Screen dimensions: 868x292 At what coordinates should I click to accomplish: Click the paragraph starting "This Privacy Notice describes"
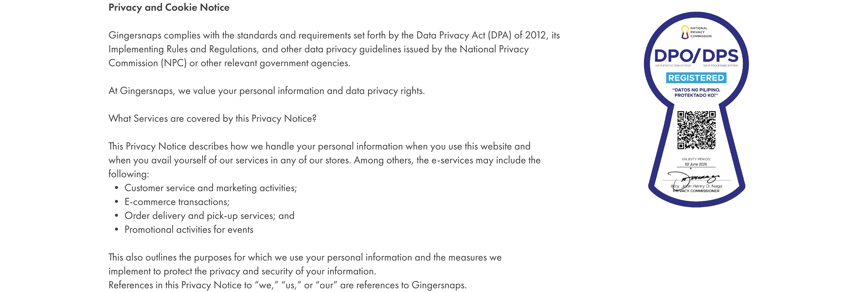coord(324,160)
